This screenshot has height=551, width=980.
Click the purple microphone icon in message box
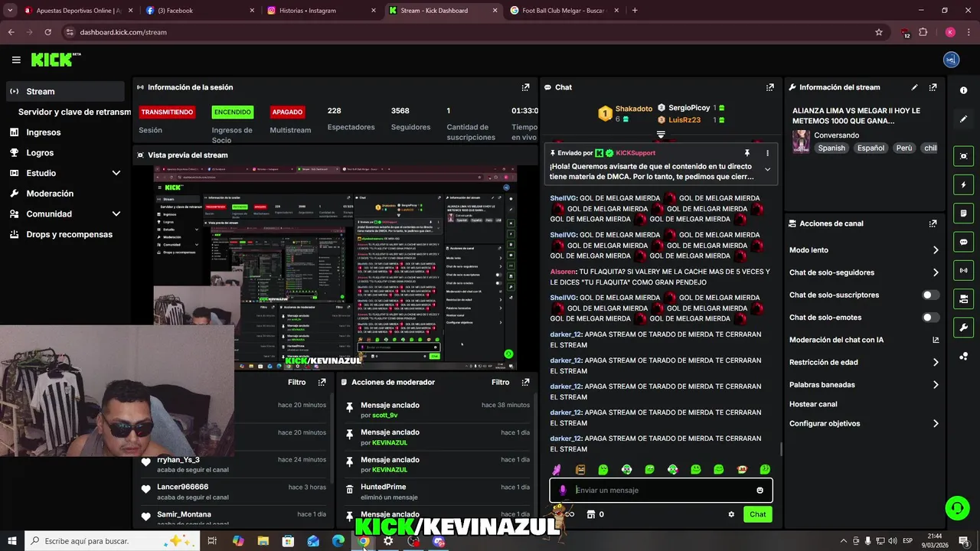click(563, 491)
